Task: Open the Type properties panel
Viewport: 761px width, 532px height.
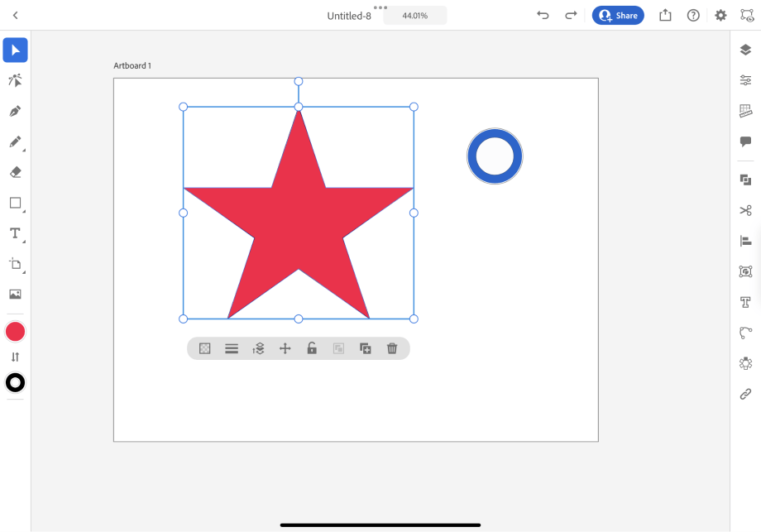Action: pyautogui.click(x=745, y=303)
